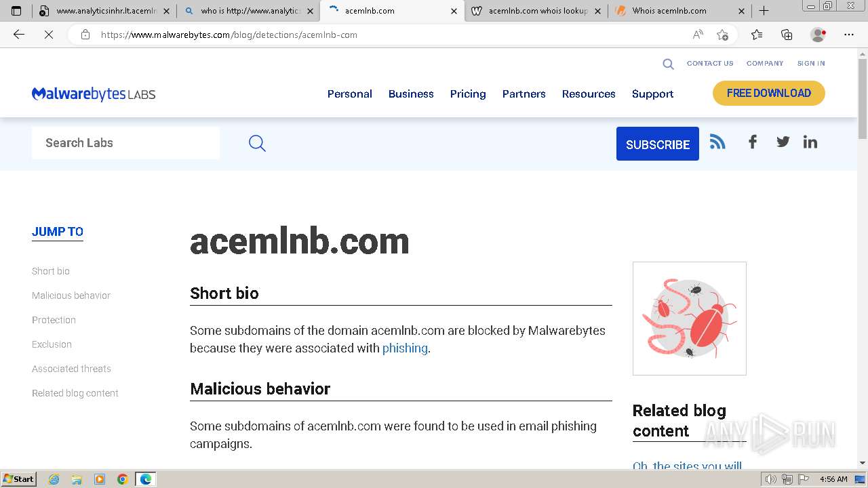Open the RSS feed icon

click(717, 141)
